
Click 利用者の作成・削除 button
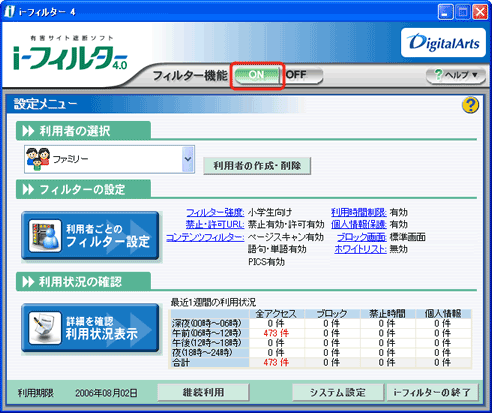[257, 166]
